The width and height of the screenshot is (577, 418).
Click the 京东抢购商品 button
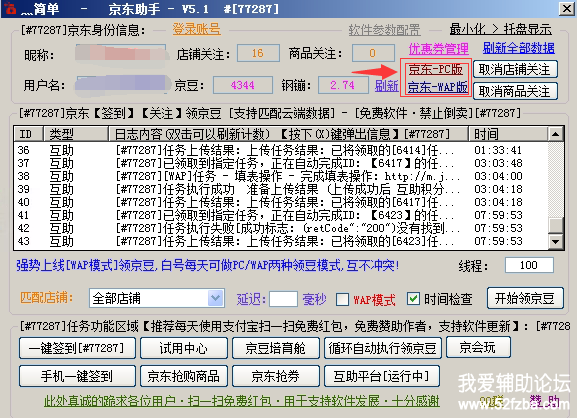click(184, 376)
